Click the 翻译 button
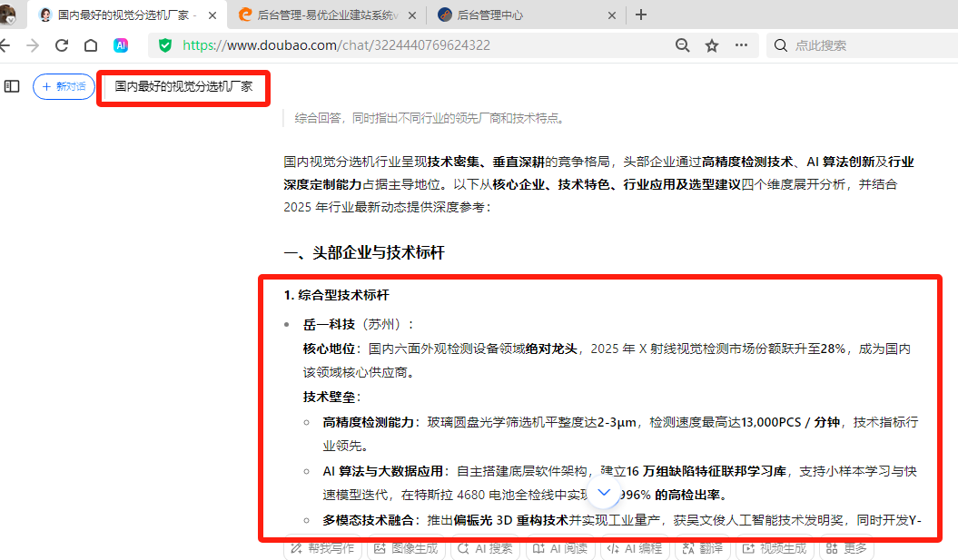 (703, 548)
